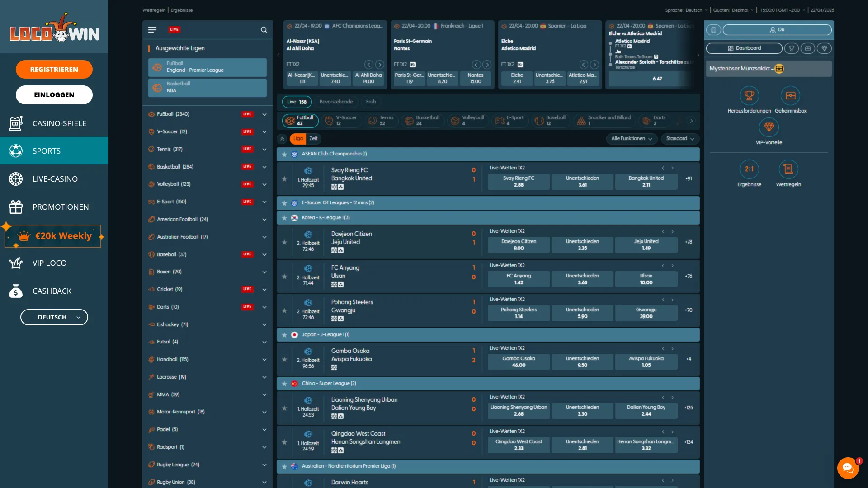Collapse all leagues with the double-chevron toggle
Viewport: 868px width, 488px height.
point(283,139)
